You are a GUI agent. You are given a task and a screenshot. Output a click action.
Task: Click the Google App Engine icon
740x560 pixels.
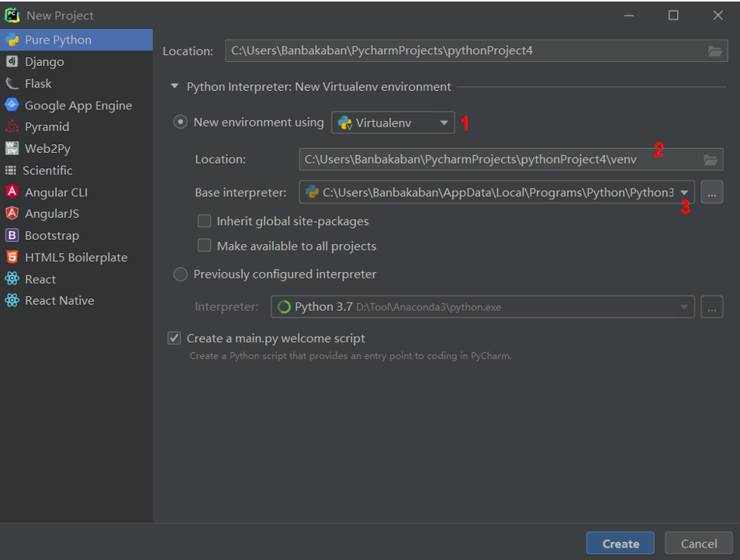[12, 105]
